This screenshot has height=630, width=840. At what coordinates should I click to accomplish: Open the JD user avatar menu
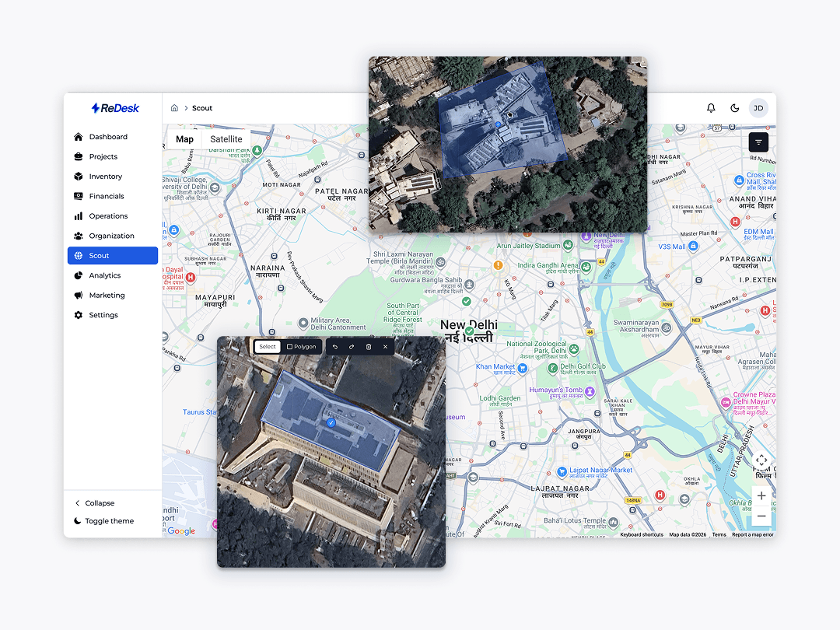pos(758,107)
